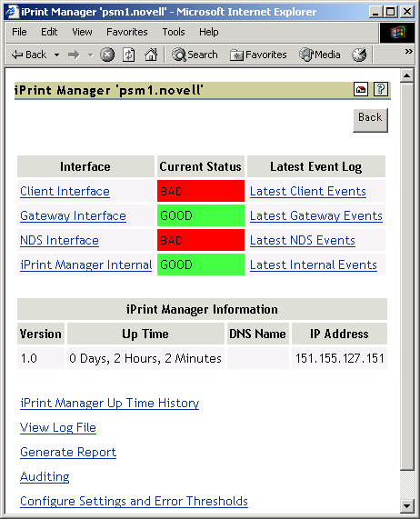Open Configure Settings and Error Thresholds link

134,501
